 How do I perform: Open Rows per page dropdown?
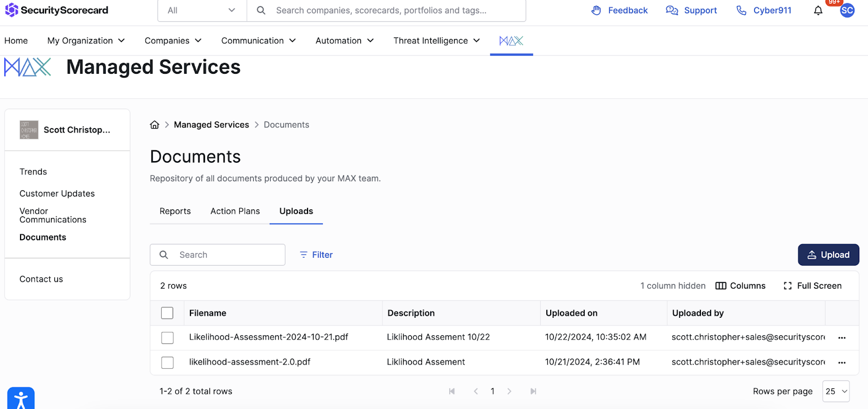(x=835, y=391)
